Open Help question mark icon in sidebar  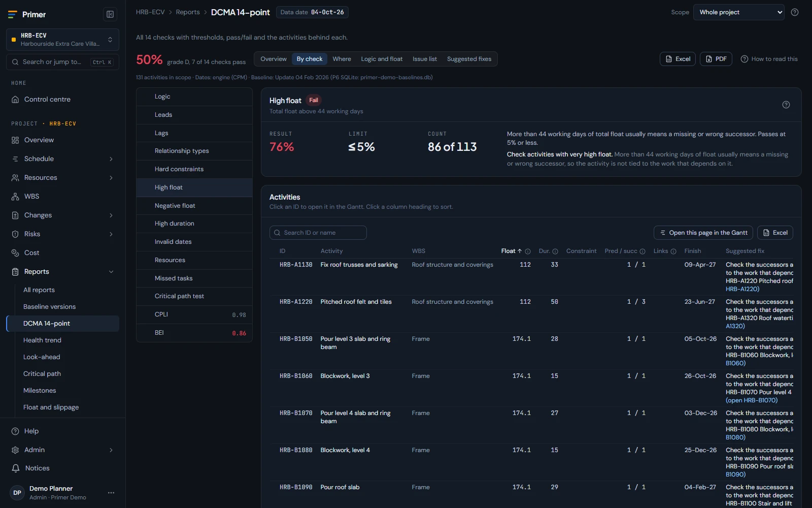[15, 431]
